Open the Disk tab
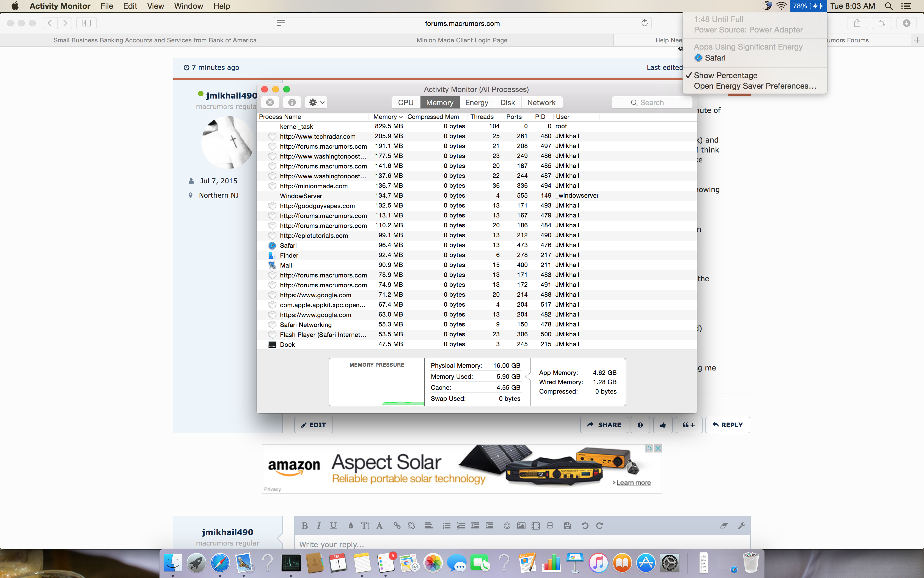This screenshot has height=578, width=924. [507, 102]
